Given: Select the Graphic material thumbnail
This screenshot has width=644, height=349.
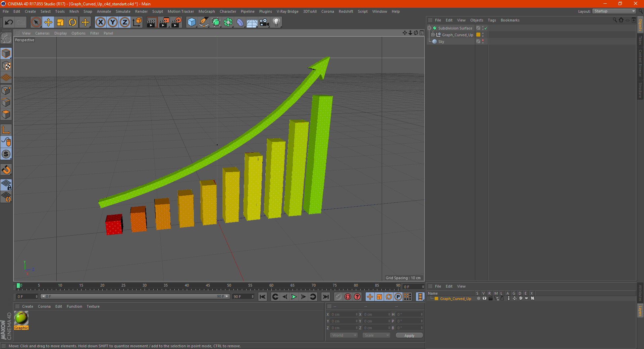Looking at the screenshot, I should [21, 318].
